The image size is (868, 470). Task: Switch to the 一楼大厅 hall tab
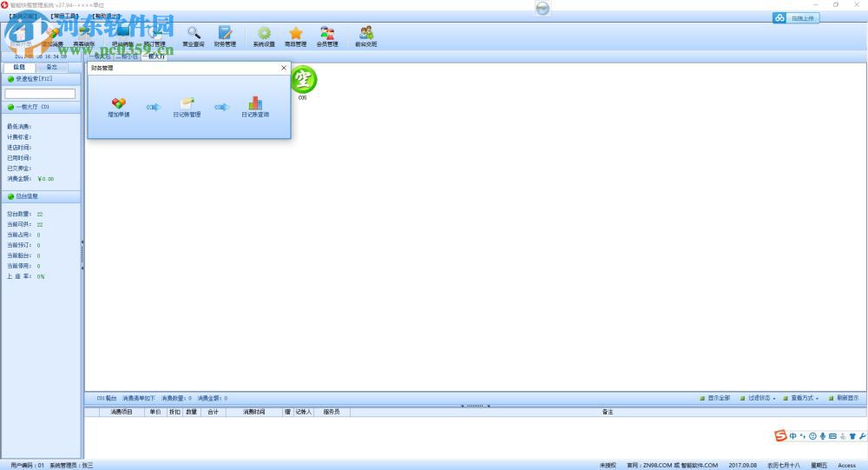tap(155, 56)
